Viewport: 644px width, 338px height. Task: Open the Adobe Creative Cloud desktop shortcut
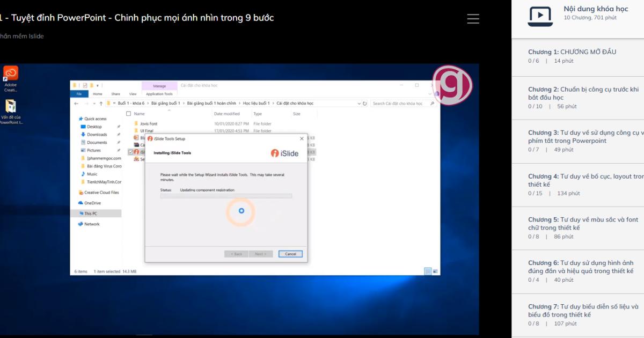coord(11,74)
